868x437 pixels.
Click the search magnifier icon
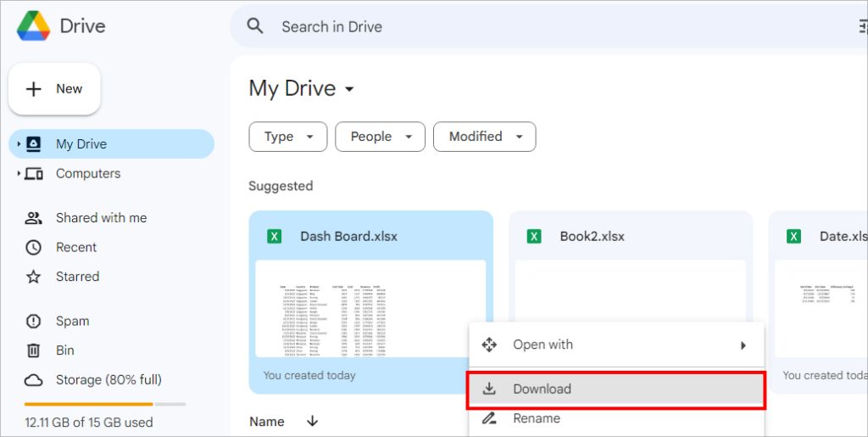[254, 26]
